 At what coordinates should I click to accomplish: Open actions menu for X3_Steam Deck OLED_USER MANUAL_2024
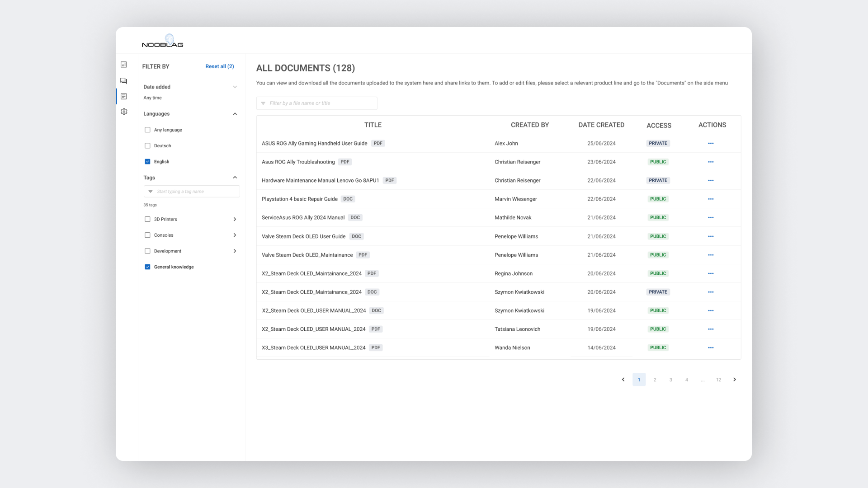(711, 347)
